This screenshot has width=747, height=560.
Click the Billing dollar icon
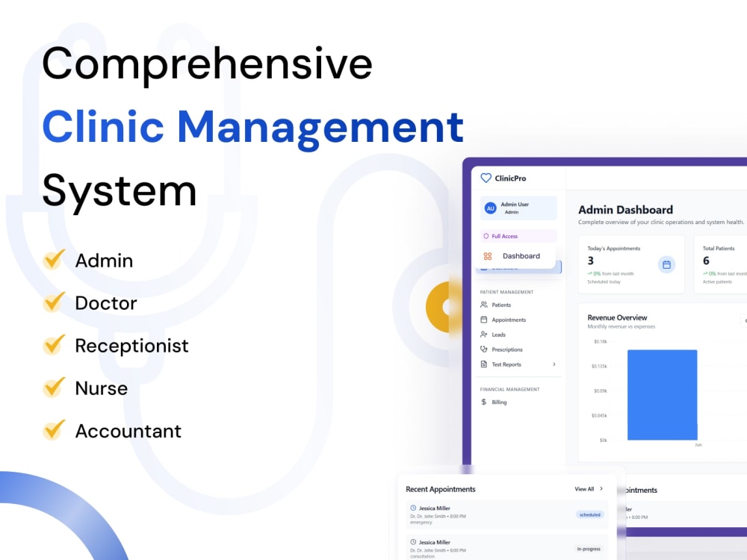[x=483, y=402]
